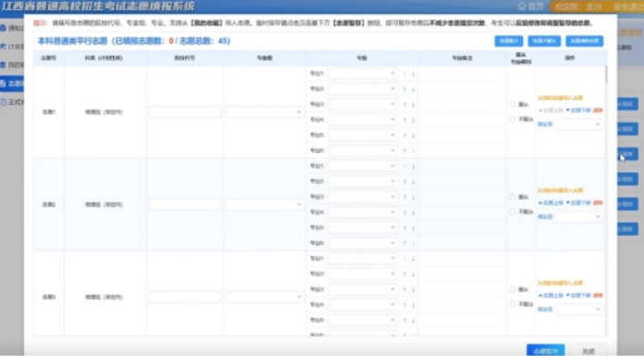Click 院校代号 input field for 志愿1
Image resolution: width=644 pixels, height=356 pixels.
(185, 112)
